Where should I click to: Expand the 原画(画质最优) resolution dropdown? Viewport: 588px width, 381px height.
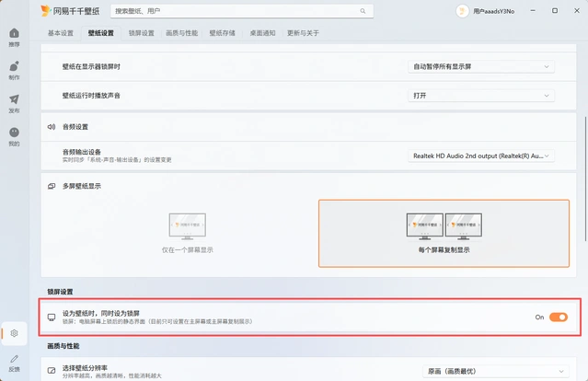click(489, 371)
